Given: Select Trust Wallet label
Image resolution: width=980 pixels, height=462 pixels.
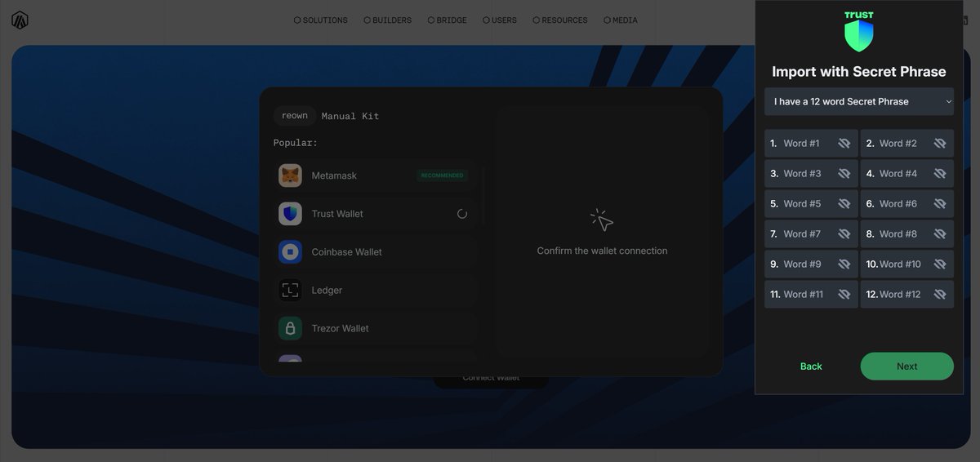Looking at the screenshot, I should (x=337, y=214).
